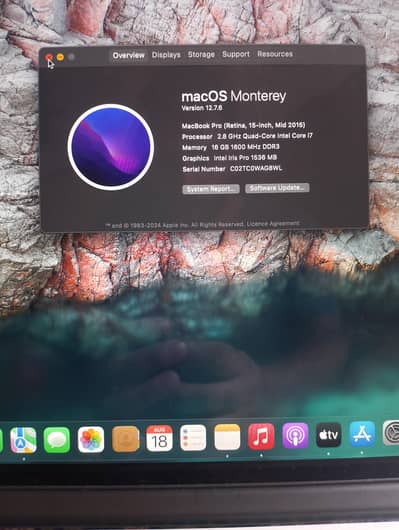Open the Resources tab
This screenshot has height=530, width=399.
coord(275,54)
